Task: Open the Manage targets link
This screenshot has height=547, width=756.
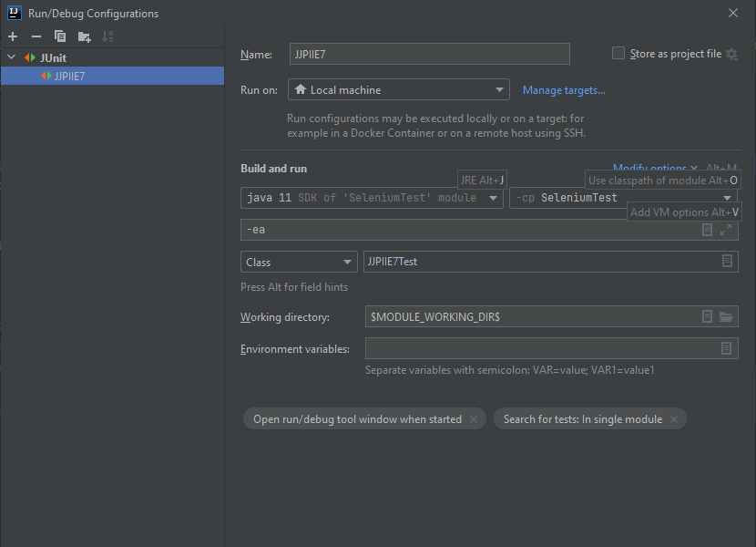Action: pyautogui.click(x=564, y=90)
